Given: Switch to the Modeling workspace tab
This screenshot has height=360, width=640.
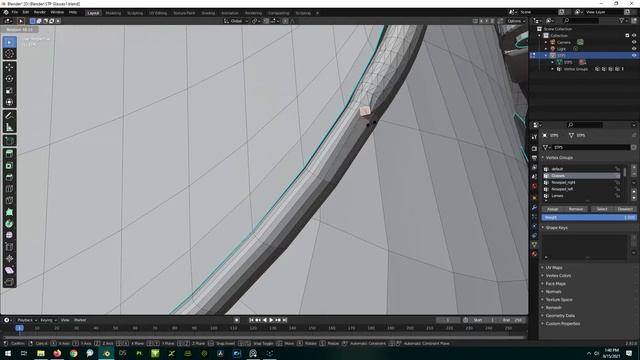Looking at the screenshot, I should coord(113,13).
